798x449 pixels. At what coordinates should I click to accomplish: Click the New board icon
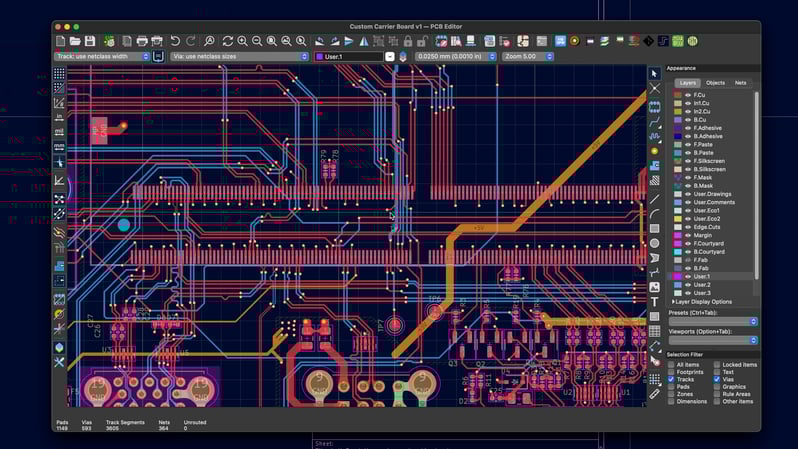61,41
